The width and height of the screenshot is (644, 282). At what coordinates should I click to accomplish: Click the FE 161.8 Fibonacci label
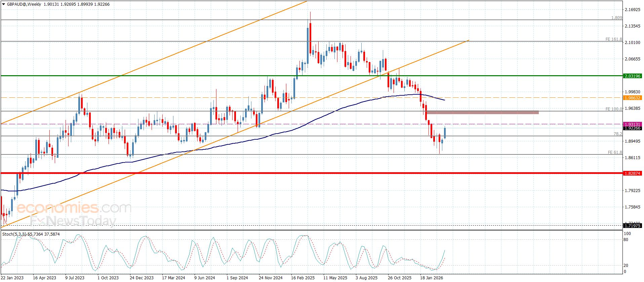click(613, 39)
